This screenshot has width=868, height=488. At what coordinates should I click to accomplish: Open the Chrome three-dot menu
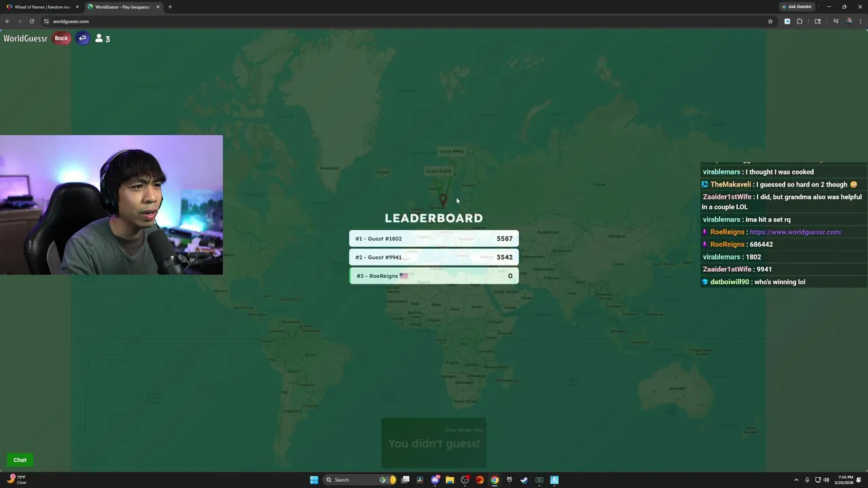[x=860, y=21]
